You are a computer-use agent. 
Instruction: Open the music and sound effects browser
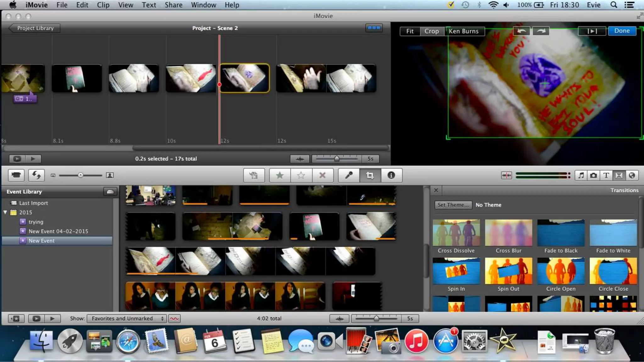click(581, 175)
